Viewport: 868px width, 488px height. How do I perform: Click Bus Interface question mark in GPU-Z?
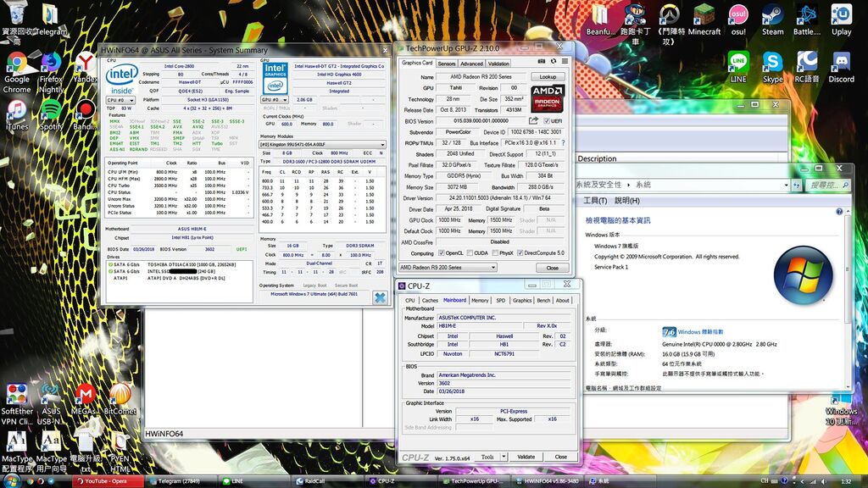coord(563,142)
